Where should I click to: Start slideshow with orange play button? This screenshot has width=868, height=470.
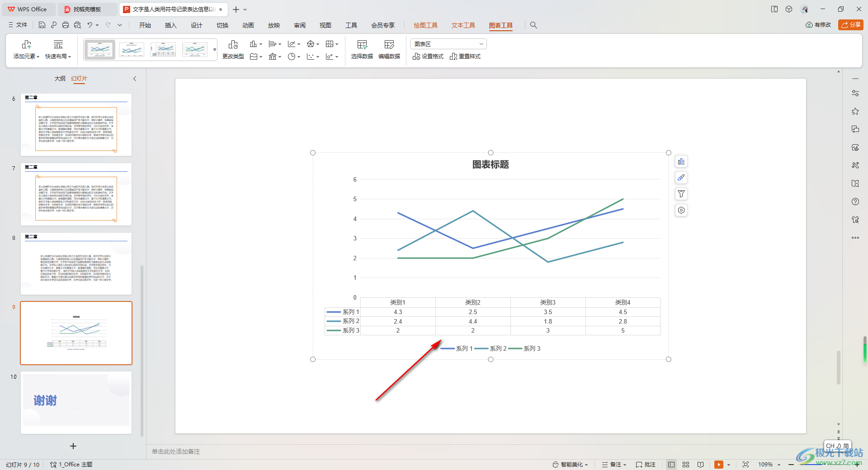[719, 465]
